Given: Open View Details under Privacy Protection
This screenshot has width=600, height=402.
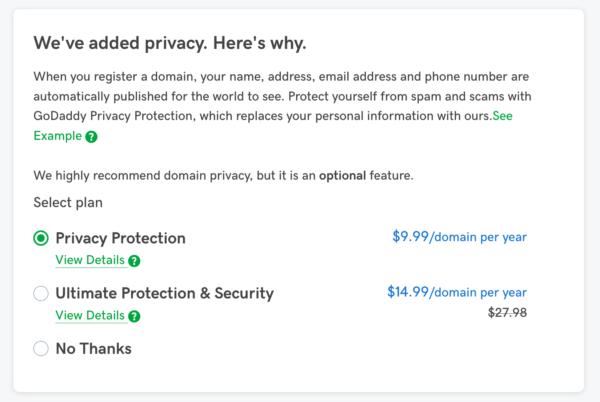Looking at the screenshot, I should click(90, 260).
